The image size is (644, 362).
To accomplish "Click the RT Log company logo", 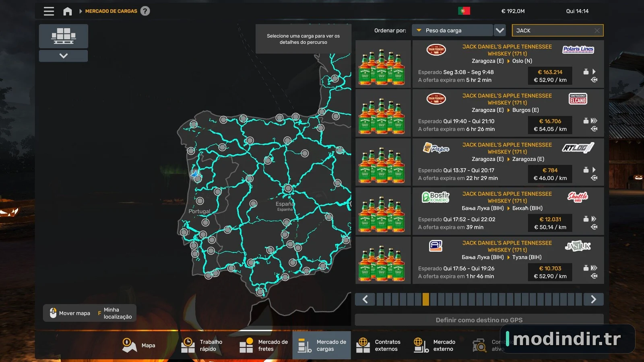I will tap(578, 148).
